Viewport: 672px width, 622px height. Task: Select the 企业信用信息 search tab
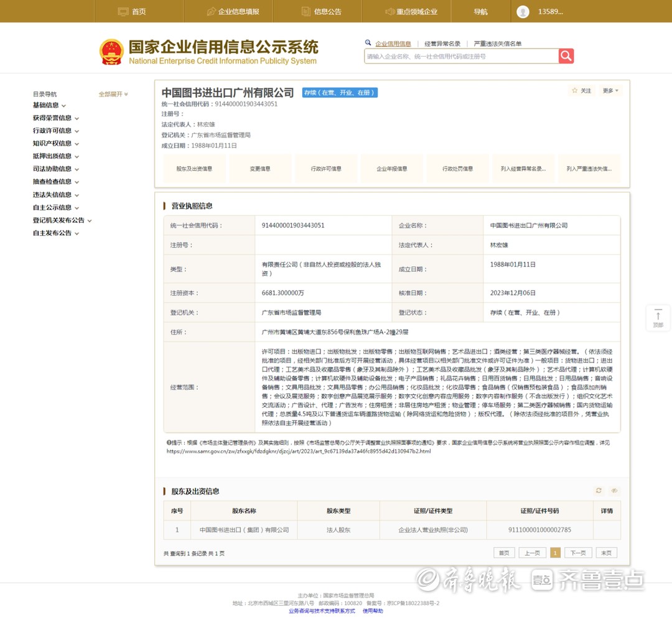click(x=393, y=44)
